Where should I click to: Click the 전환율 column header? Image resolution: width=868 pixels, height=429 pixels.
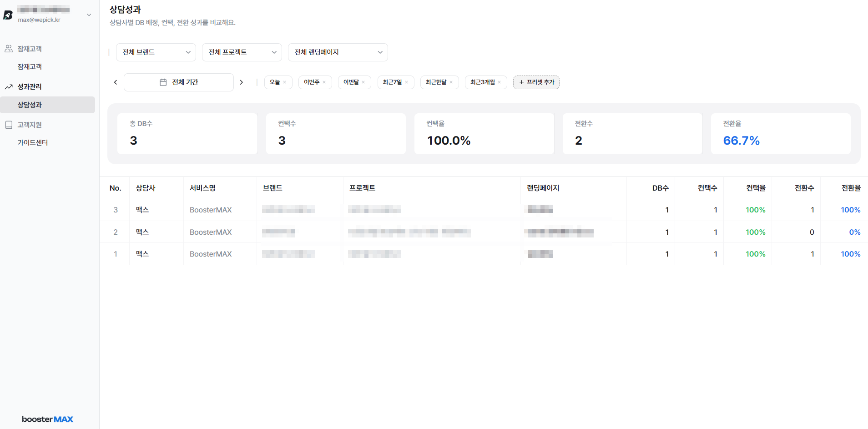[851, 188]
